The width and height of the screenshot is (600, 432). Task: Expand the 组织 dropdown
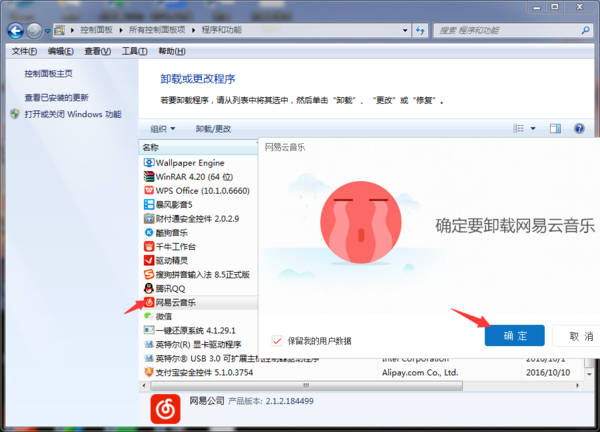coord(163,129)
